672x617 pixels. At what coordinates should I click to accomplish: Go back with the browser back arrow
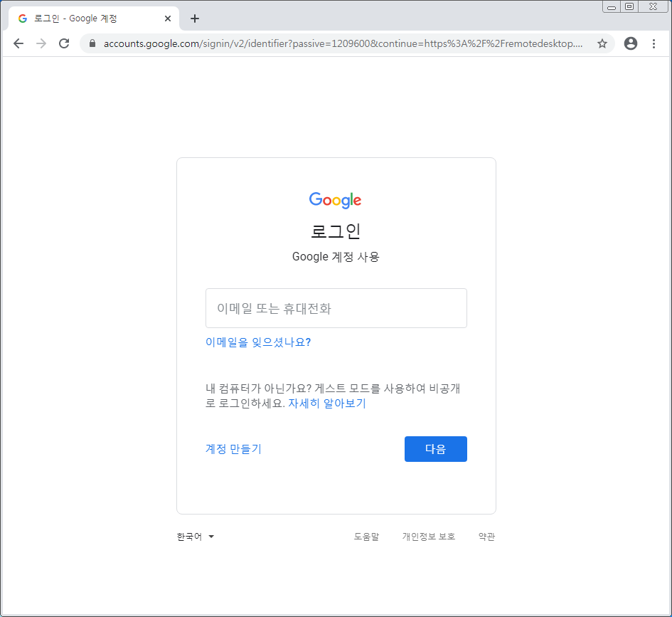(x=18, y=43)
